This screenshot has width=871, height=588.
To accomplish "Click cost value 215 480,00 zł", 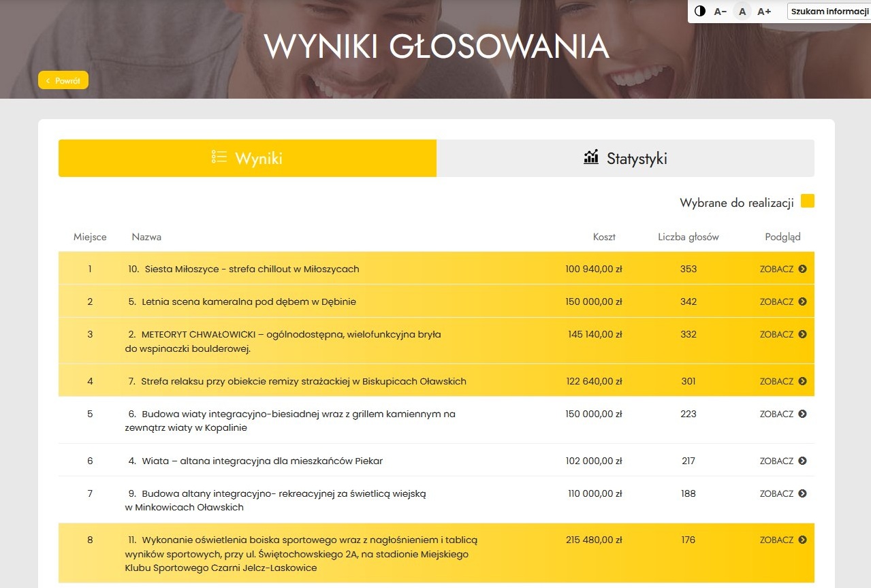I will coord(594,540).
